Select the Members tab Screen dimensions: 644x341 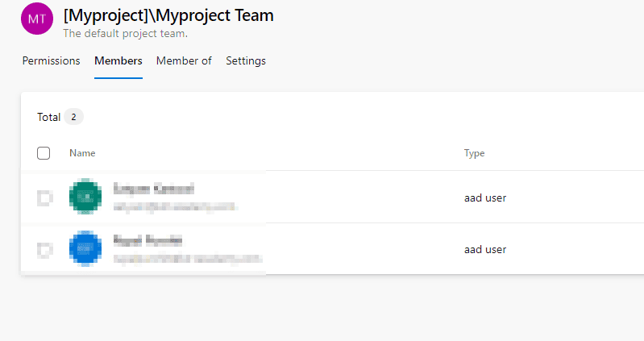[118, 60]
